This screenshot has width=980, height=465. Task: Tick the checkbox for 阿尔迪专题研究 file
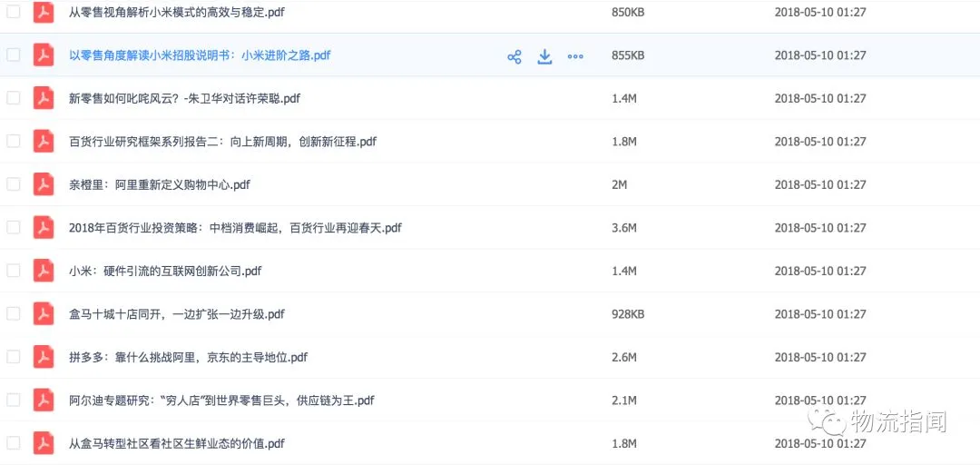click(x=13, y=401)
